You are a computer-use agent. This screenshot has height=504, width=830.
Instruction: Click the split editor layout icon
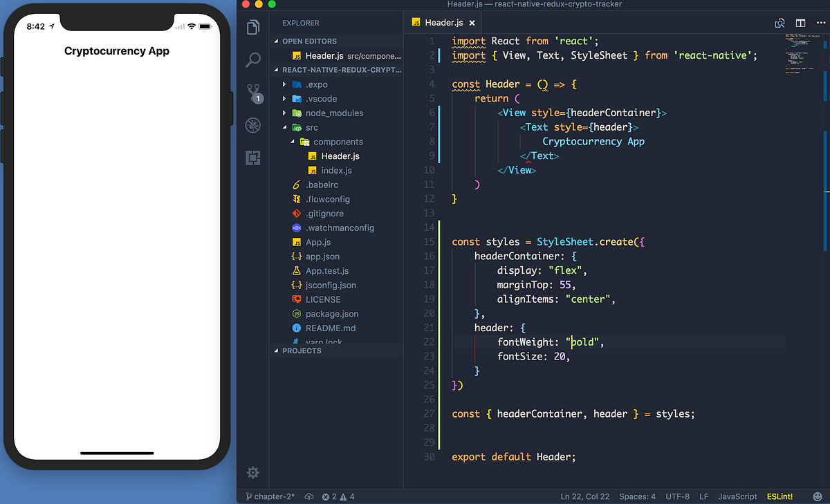[800, 23]
